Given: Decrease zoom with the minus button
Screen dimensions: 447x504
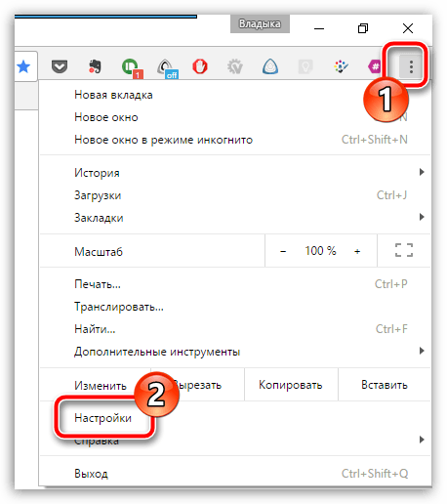Looking at the screenshot, I should click(x=283, y=251).
